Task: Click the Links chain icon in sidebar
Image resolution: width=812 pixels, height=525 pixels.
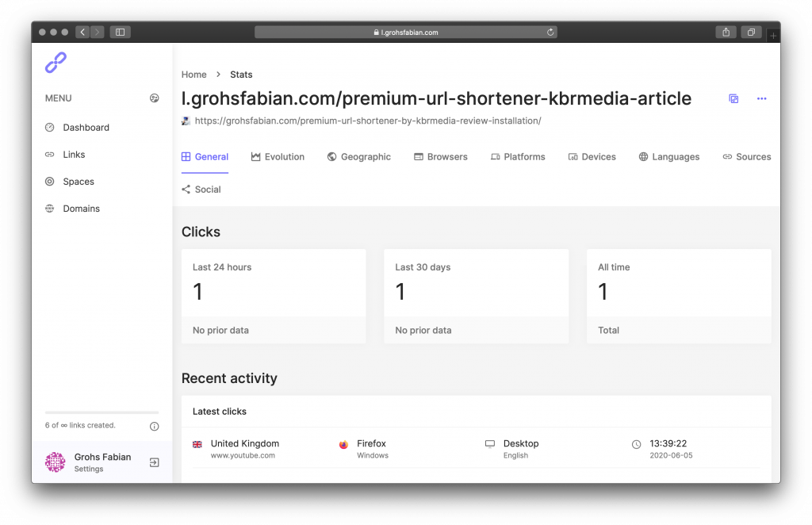Action: point(50,155)
